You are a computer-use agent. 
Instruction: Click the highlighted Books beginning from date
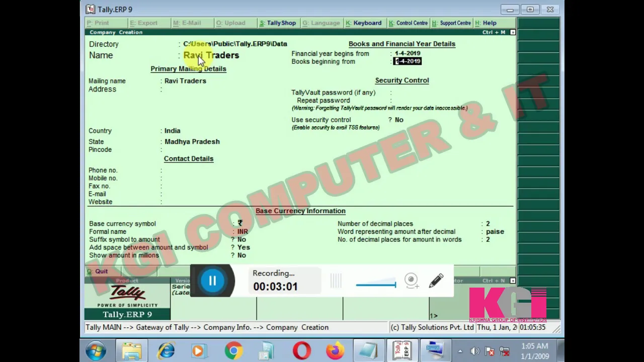pyautogui.click(x=408, y=61)
